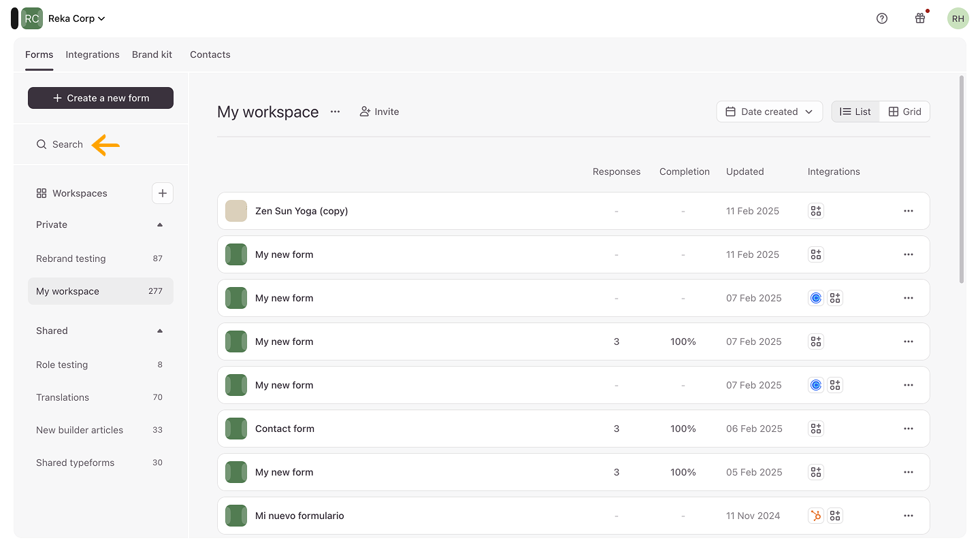Open the Brand kit tab
The width and height of the screenshot is (980, 551).
[152, 54]
